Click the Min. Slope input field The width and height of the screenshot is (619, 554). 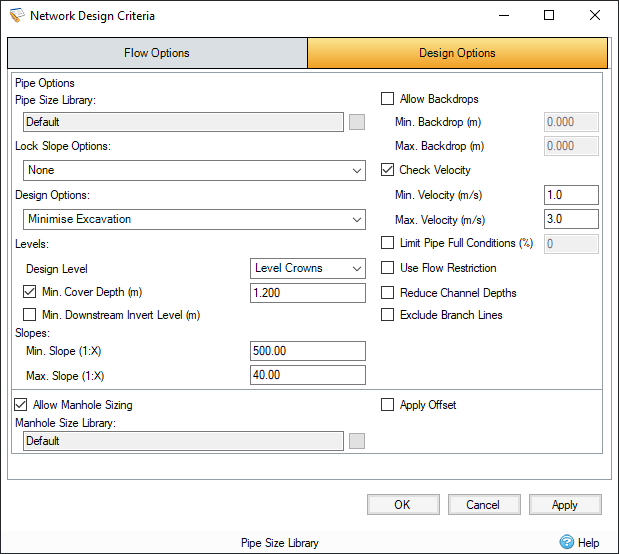[307, 351]
